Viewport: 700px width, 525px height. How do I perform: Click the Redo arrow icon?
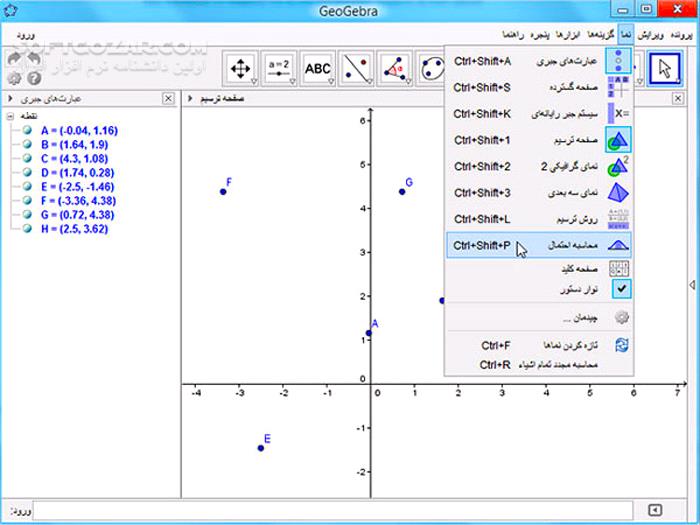point(14,58)
